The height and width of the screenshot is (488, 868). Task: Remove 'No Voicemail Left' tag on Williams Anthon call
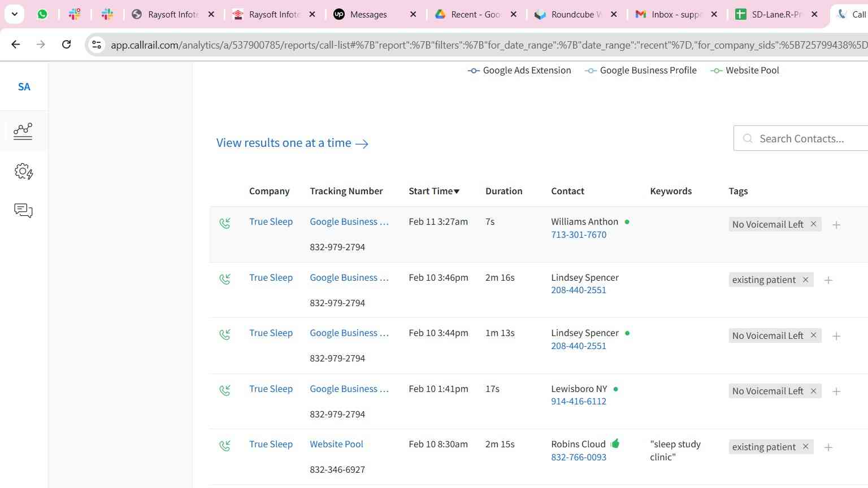pyautogui.click(x=813, y=224)
